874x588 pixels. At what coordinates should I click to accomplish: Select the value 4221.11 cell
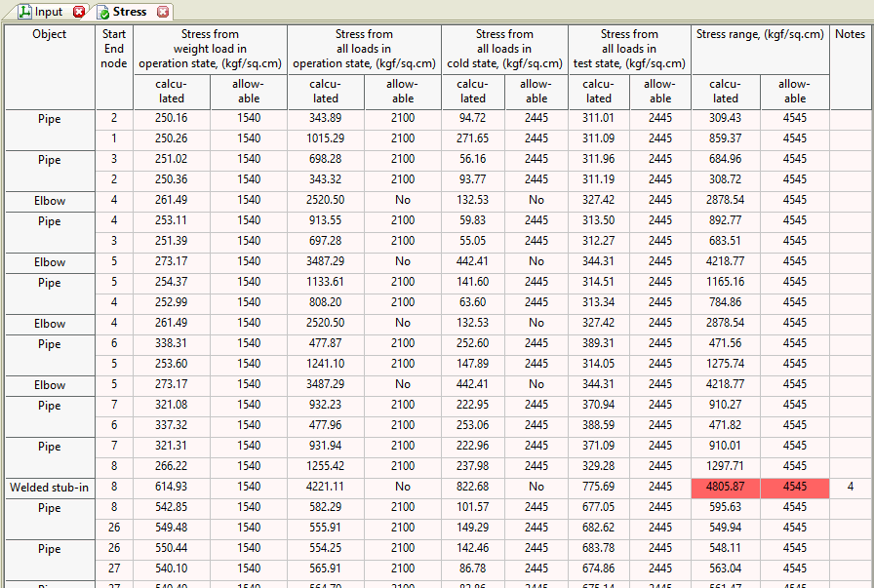[x=326, y=487]
